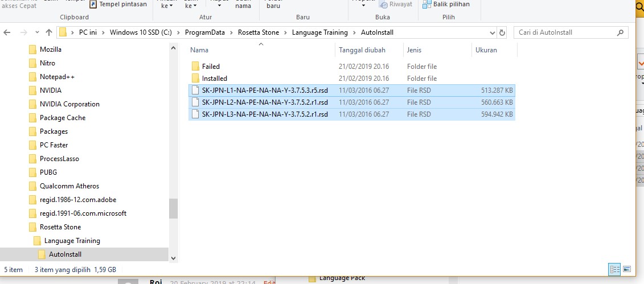644x284 pixels.
Task: Select NVIDIA Corporation in the navigation tree
Action: pyautogui.click(x=69, y=104)
